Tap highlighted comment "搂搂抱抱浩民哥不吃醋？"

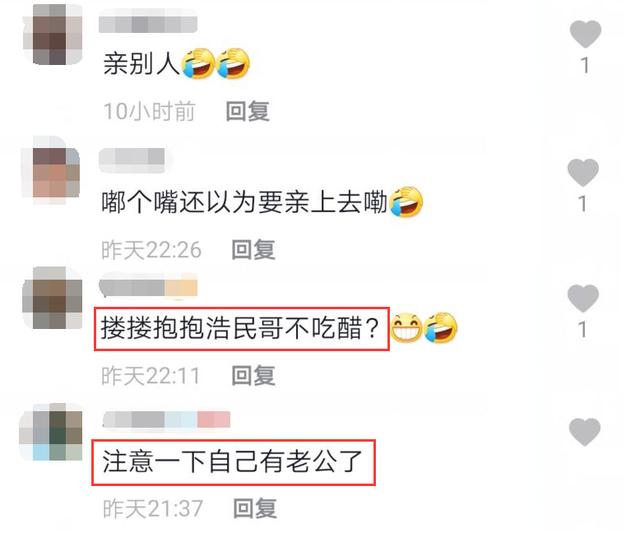pos(241,329)
